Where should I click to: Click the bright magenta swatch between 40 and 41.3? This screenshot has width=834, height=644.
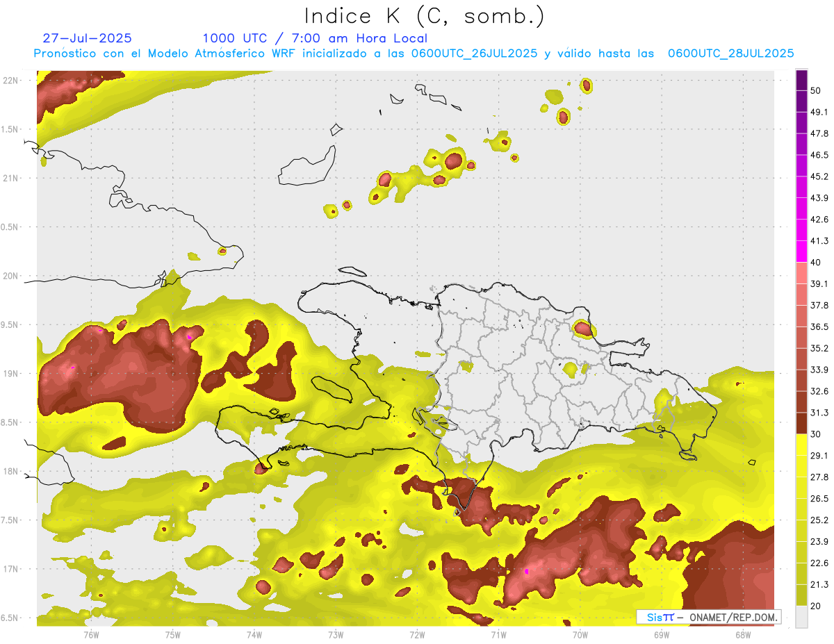(801, 251)
